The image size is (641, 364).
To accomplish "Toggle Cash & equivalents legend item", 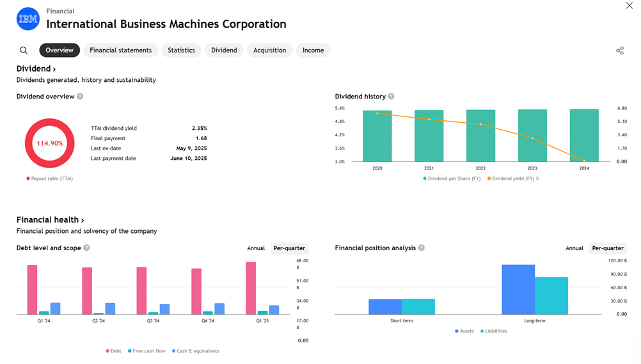I will click(x=195, y=351).
